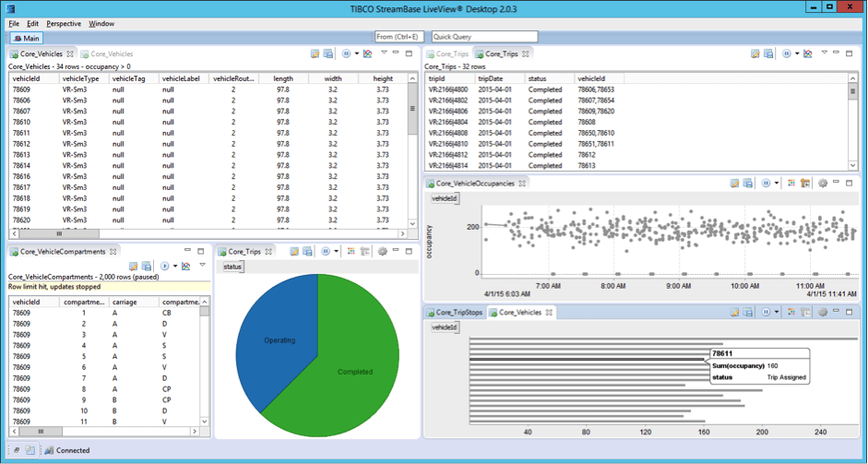Click chart view icon in Core_Vehicles table toolbar
The height and width of the screenshot is (464, 868).
coord(367,54)
